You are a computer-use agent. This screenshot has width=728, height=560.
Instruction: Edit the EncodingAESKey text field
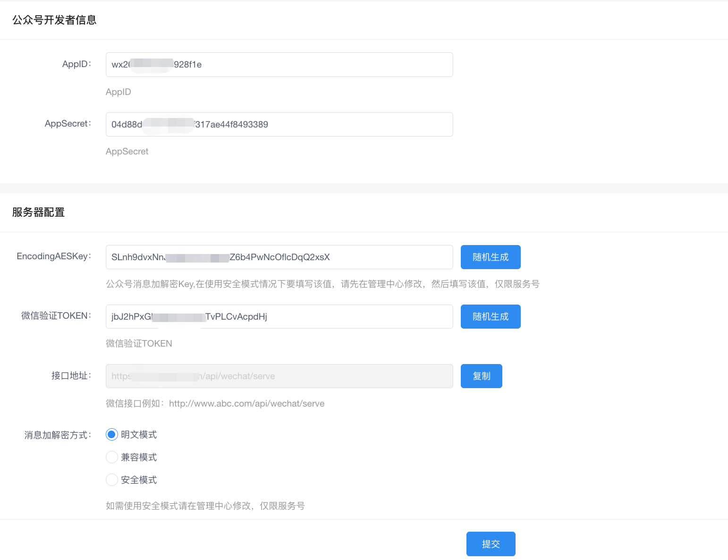pyautogui.click(x=279, y=257)
